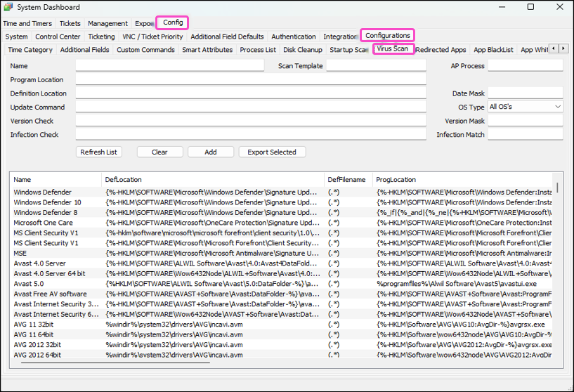
Task: Click the Date Mask input field
Action: 525,93
